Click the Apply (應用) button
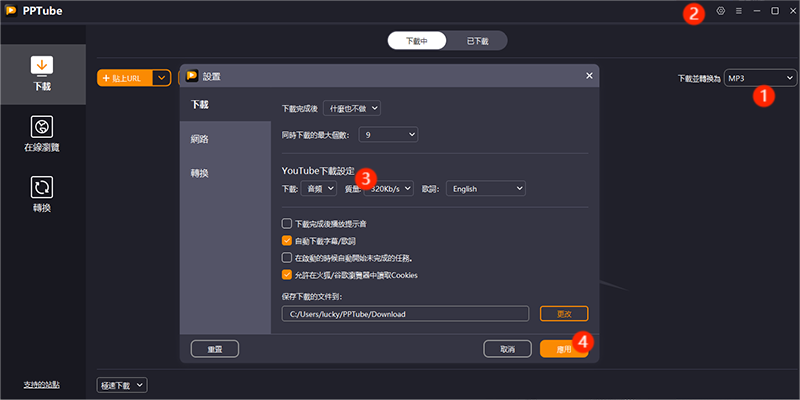800x400 pixels. point(564,349)
